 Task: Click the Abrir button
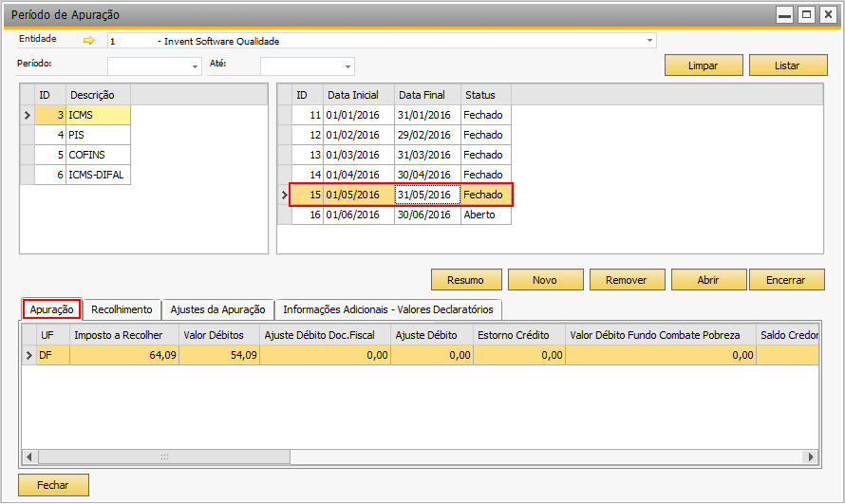708,280
